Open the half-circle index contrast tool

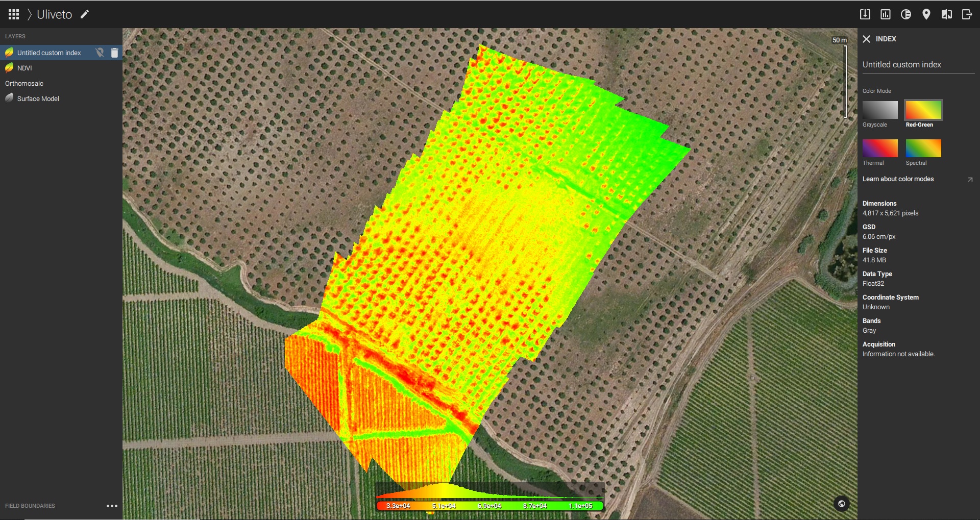(x=906, y=14)
